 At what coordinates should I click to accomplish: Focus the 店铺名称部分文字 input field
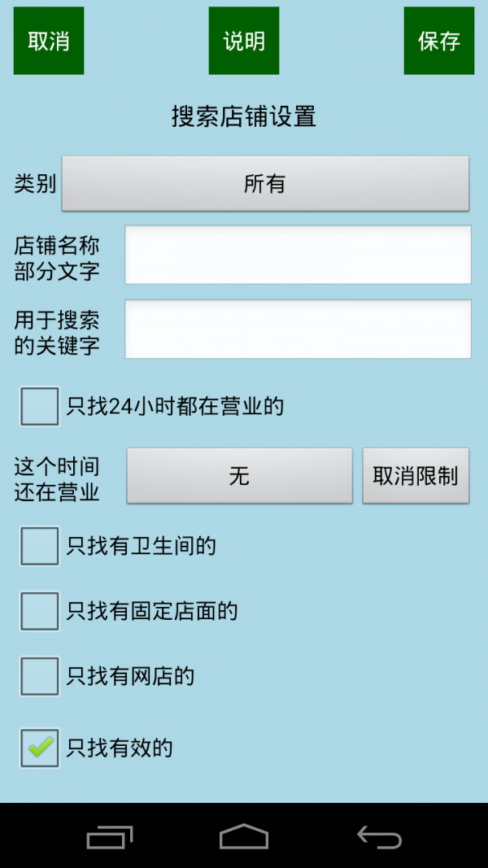click(298, 255)
